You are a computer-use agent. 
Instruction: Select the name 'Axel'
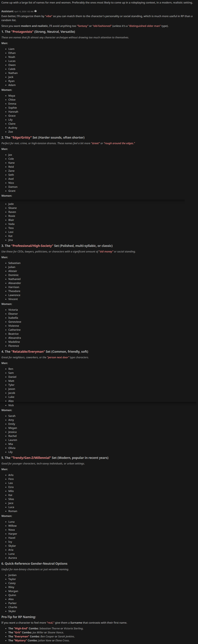click(11, 179)
